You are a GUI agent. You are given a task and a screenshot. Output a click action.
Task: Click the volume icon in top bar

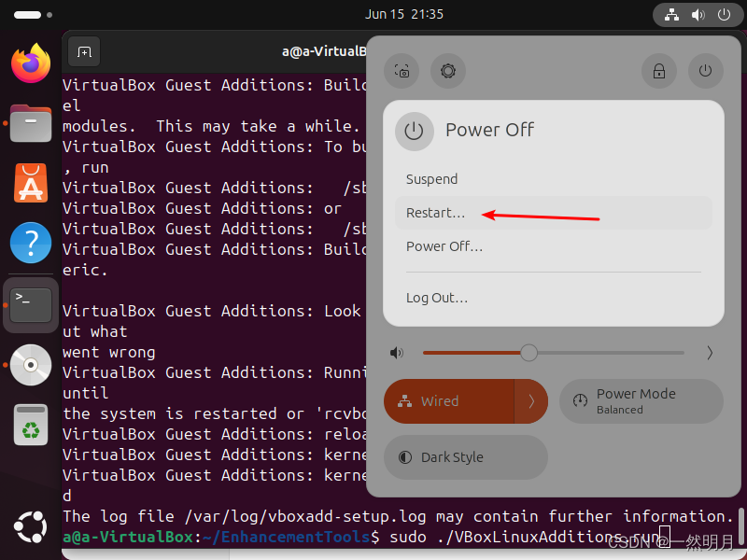coord(698,15)
